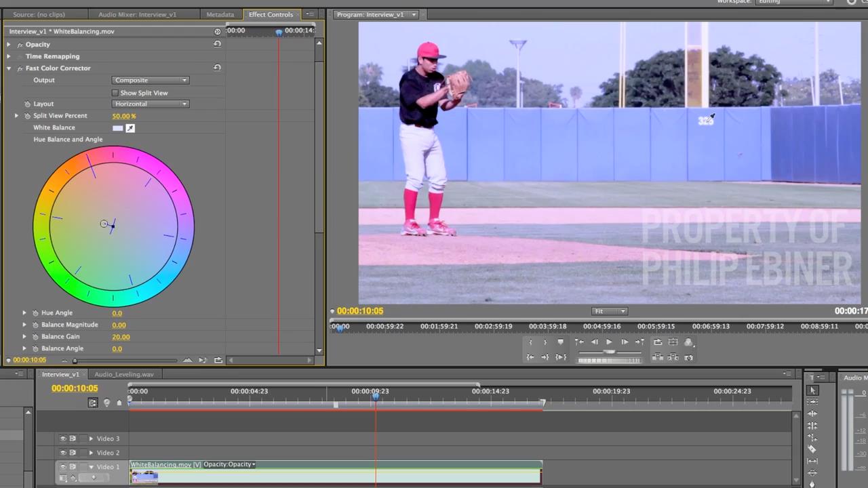Click the Play button in Program monitor
This screenshot has height=488, width=868.
[609, 342]
